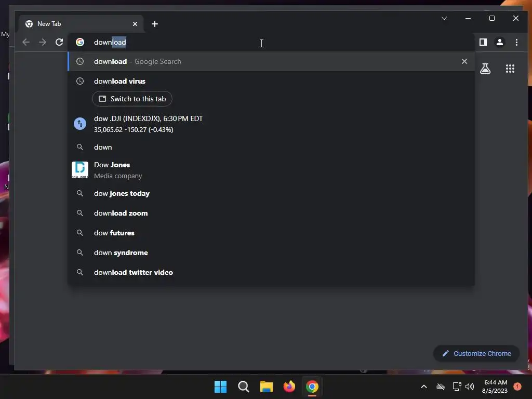Select 'down syndrome' suggestion
The width and height of the screenshot is (532, 399).
coord(271,252)
